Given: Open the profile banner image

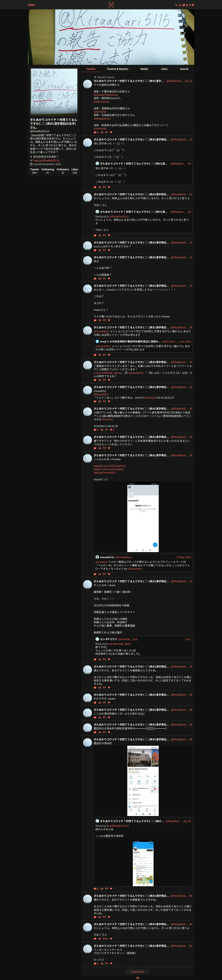Looking at the screenshot, I should pyautogui.click(x=111, y=37).
